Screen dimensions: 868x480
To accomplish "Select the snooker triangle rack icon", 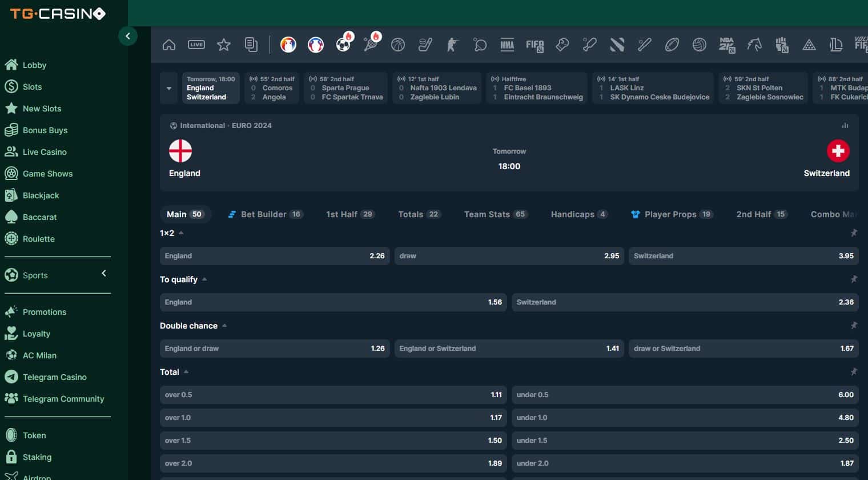I will click(x=809, y=45).
